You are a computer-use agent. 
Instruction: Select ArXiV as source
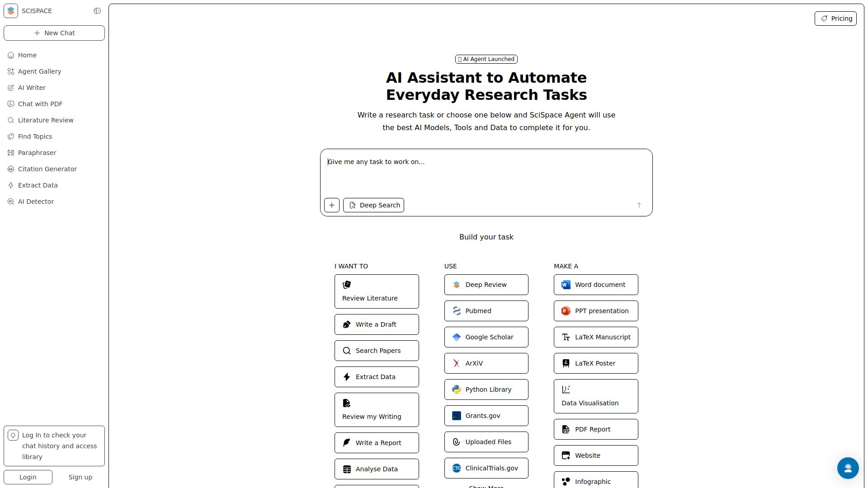coord(486,363)
